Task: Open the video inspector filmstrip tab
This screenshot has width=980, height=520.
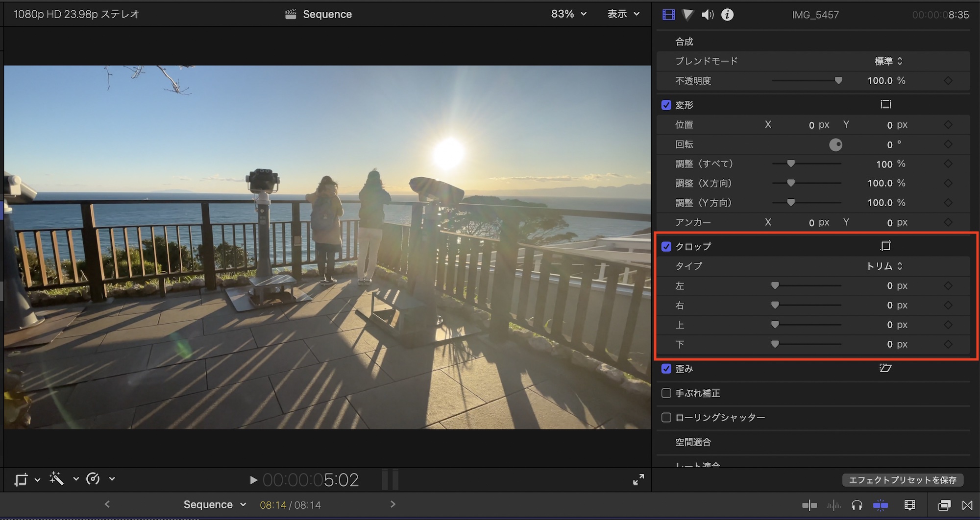Action: coord(668,15)
